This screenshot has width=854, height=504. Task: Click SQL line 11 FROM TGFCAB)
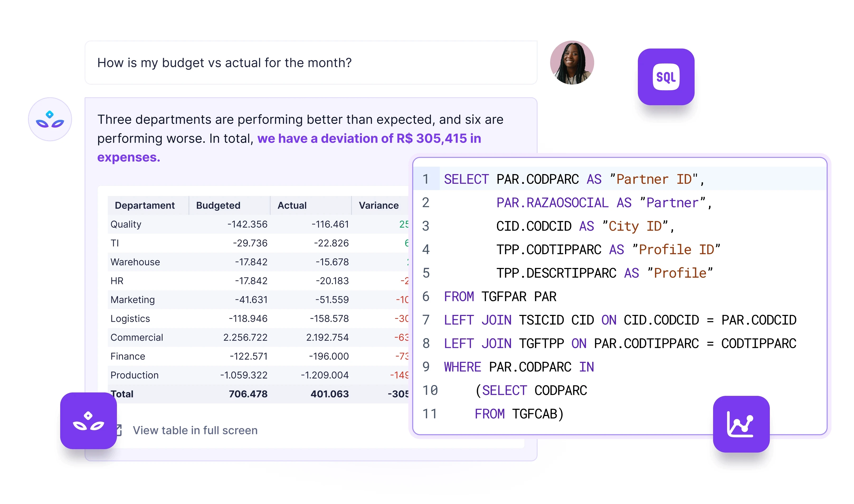pyautogui.click(x=519, y=414)
